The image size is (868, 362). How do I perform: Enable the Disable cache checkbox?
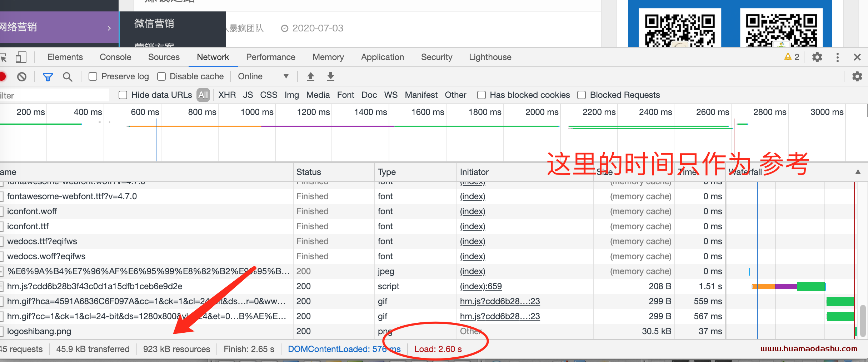(161, 76)
